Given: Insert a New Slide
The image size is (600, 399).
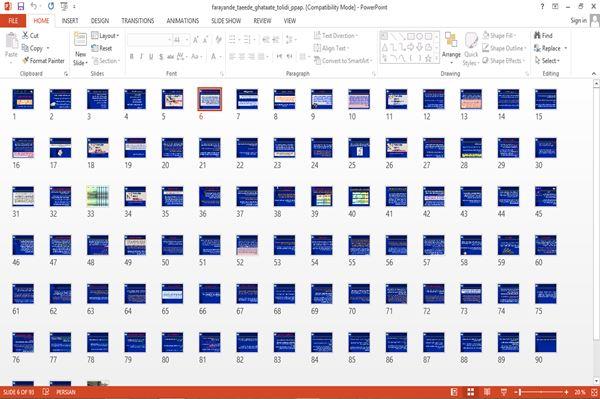Looking at the screenshot, I should click(80, 49).
